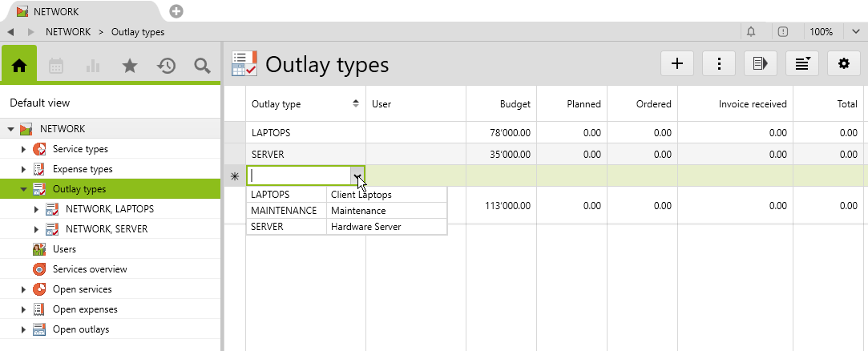The width and height of the screenshot is (868, 351).
Task: Open the calendar view icon
Action: point(56,66)
